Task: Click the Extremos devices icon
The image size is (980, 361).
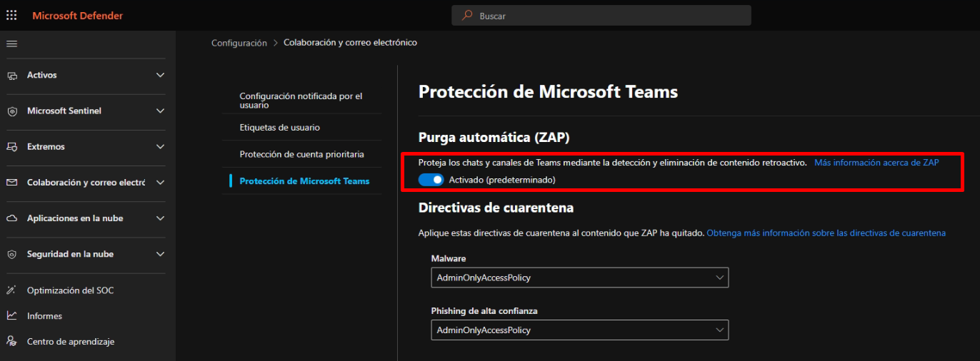Action: (x=11, y=147)
